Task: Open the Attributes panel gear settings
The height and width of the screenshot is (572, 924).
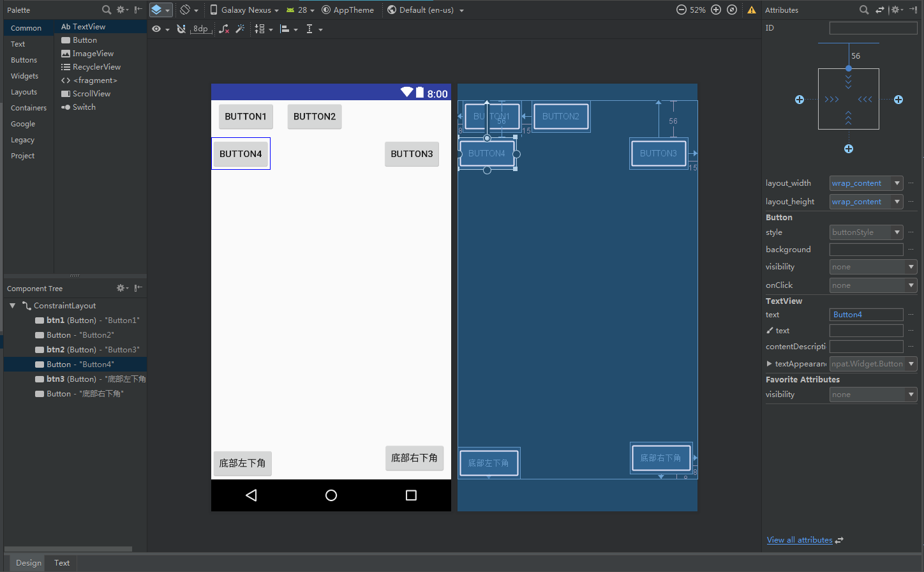Action: click(897, 10)
